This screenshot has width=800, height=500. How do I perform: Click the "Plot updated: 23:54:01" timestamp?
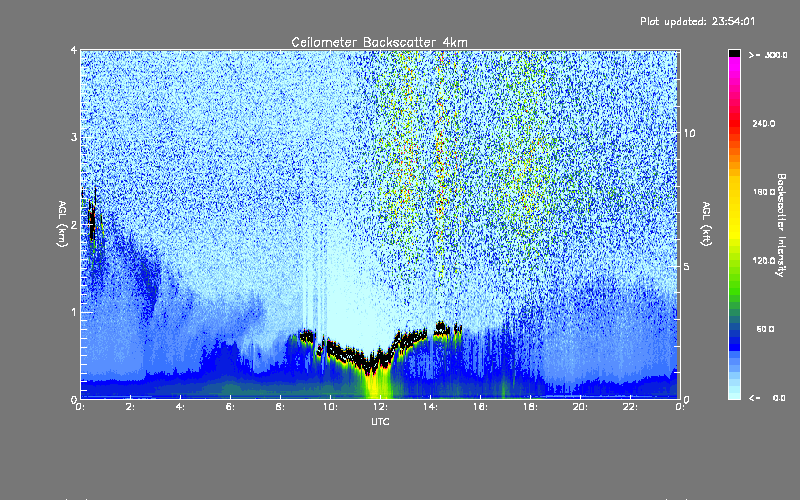[697, 21]
